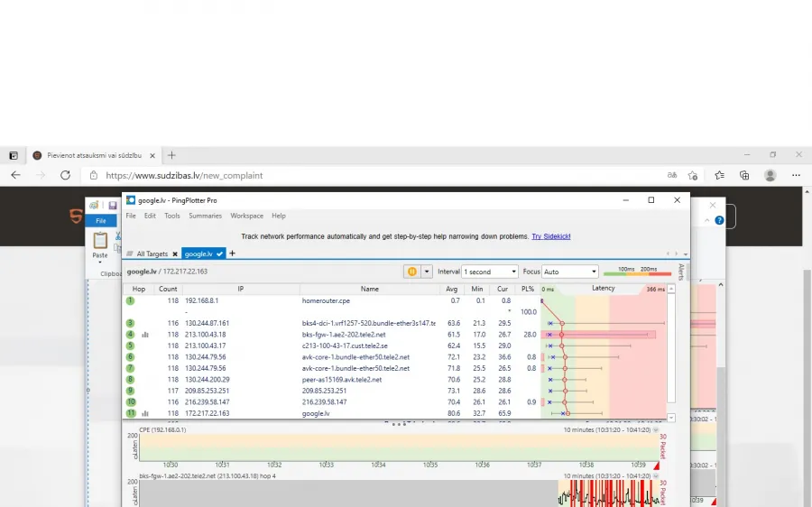Click the Min column header

[x=477, y=289]
